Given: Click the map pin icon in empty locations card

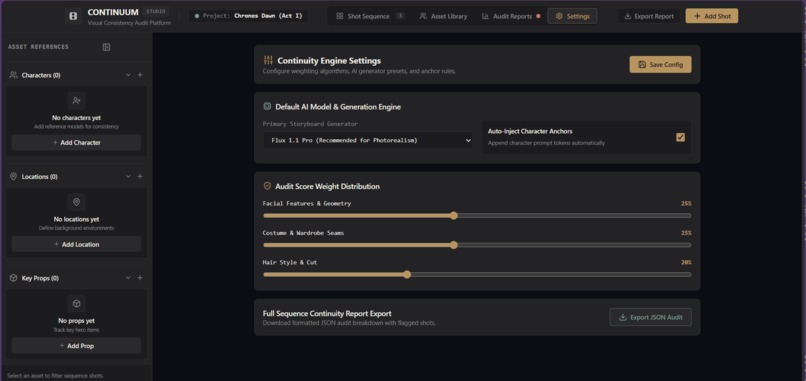Looking at the screenshot, I should click(x=77, y=202).
